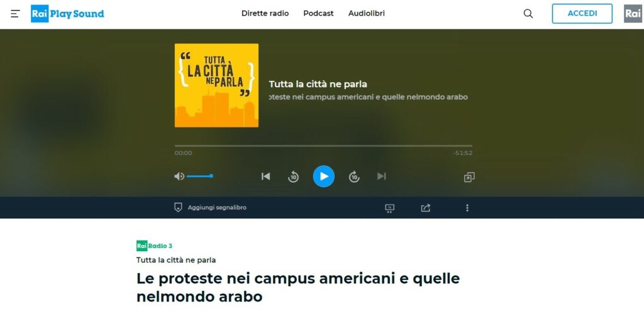The height and width of the screenshot is (314, 644).
Task: Toggle Aggiungi segnalibro bookmark
Action: pos(210,207)
